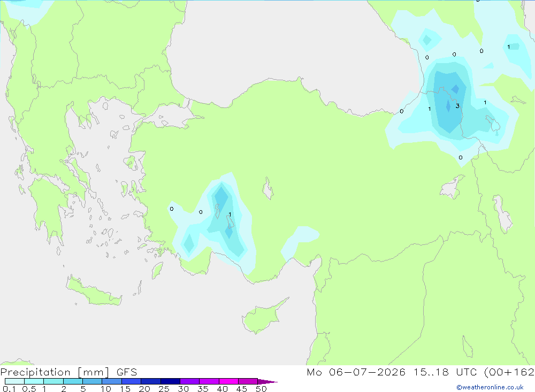
Task: Select the 5–10 mm legend color swatch
Action: pos(93,381)
